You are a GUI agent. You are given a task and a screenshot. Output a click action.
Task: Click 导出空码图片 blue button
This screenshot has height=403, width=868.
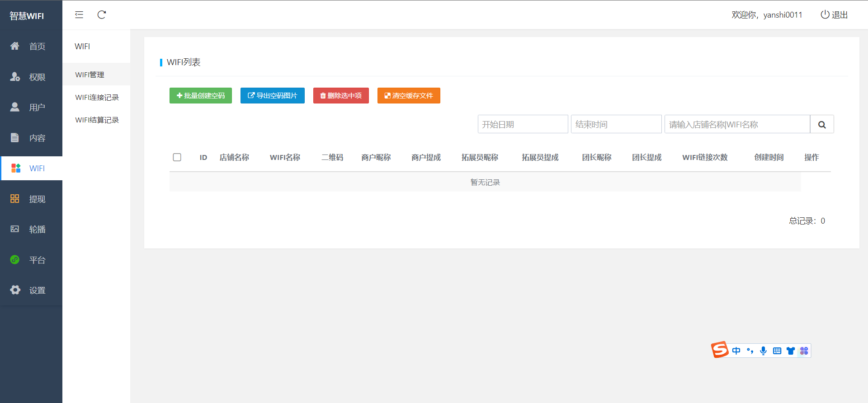pyautogui.click(x=273, y=95)
